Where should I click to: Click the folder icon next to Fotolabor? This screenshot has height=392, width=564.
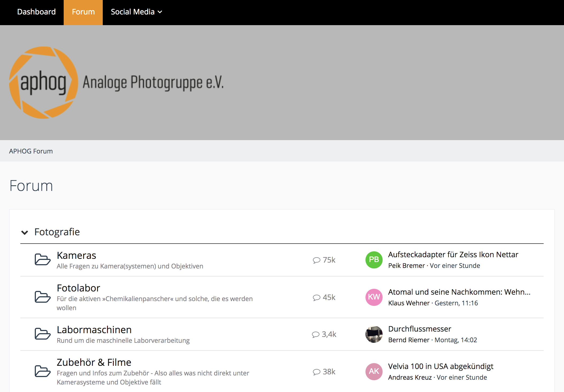click(43, 297)
